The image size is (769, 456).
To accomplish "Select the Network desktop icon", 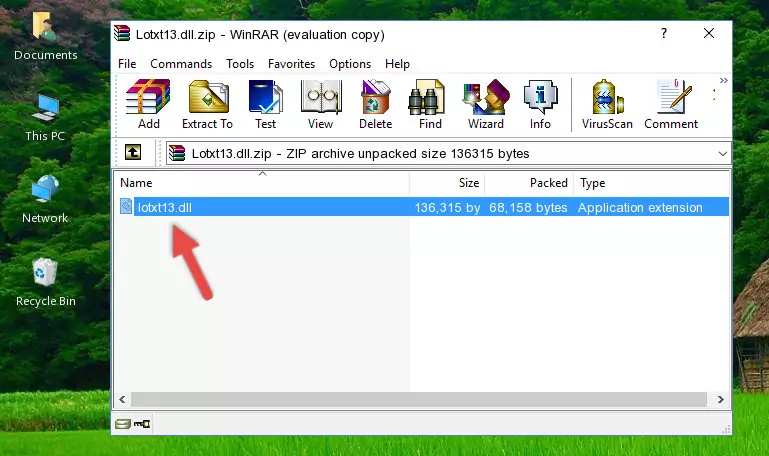I will tap(45, 200).
